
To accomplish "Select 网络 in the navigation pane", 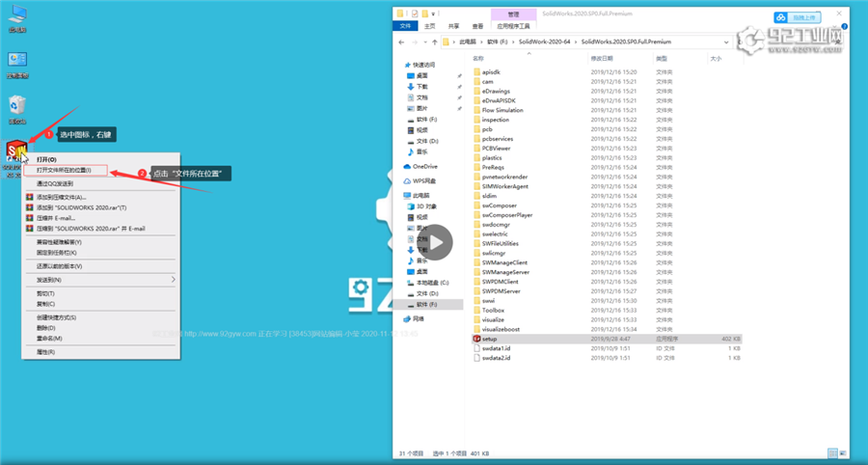I will tap(419, 319).
